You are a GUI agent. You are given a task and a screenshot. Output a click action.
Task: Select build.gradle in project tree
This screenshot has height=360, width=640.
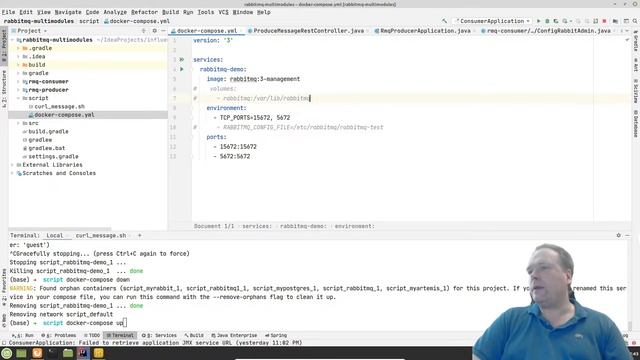click(49, 131)
